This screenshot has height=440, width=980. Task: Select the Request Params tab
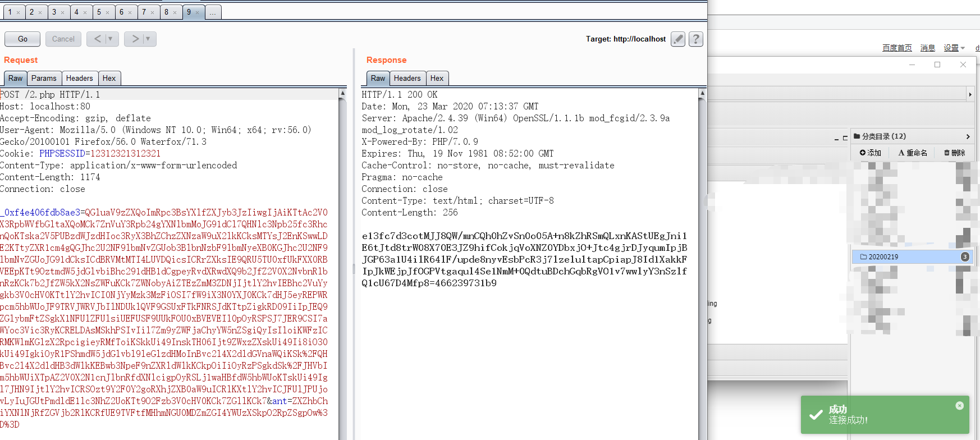[x=44, y=78]
